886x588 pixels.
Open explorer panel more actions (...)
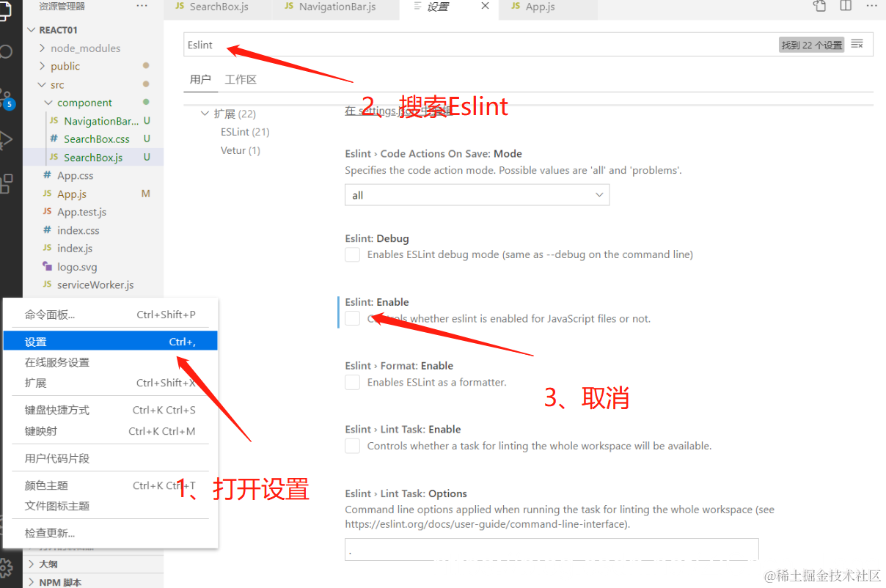(x=142, y=6)
